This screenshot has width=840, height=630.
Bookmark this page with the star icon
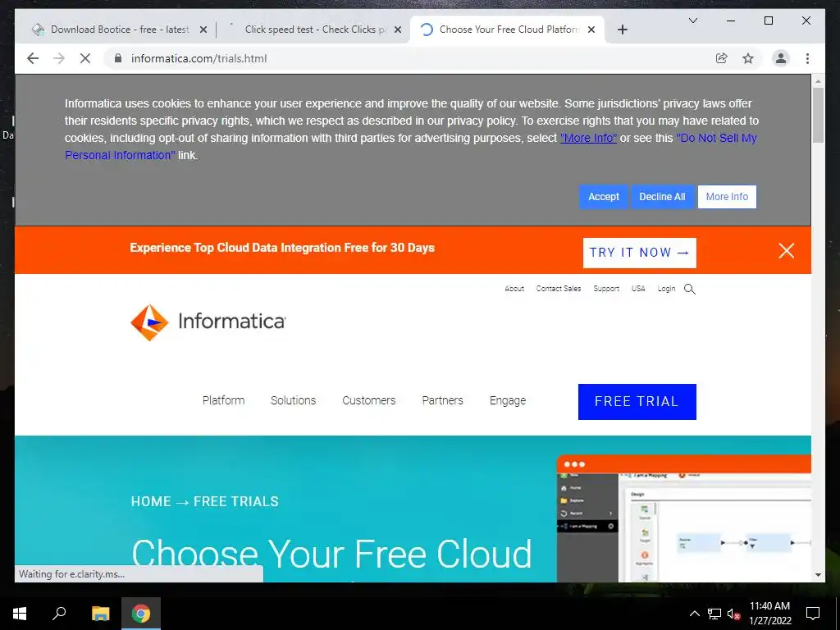tap(748, 58)
